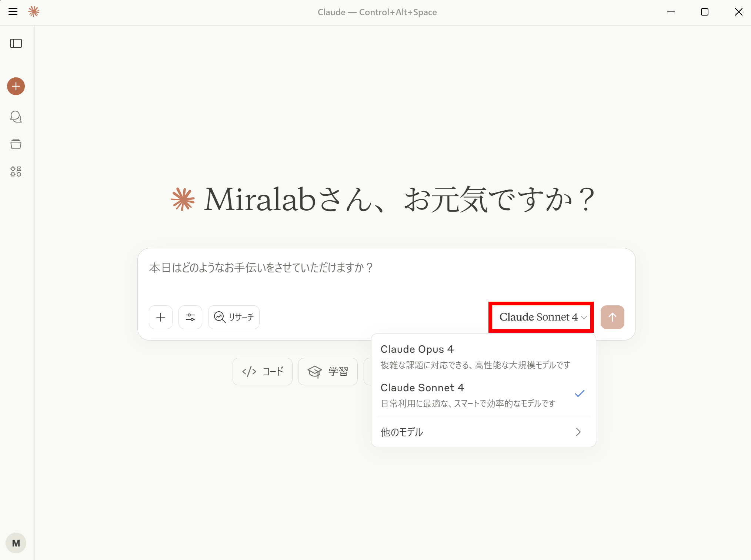Start a new chat with orange plus button
Viewport: 751px width, 560px height.
pos(16,86)
